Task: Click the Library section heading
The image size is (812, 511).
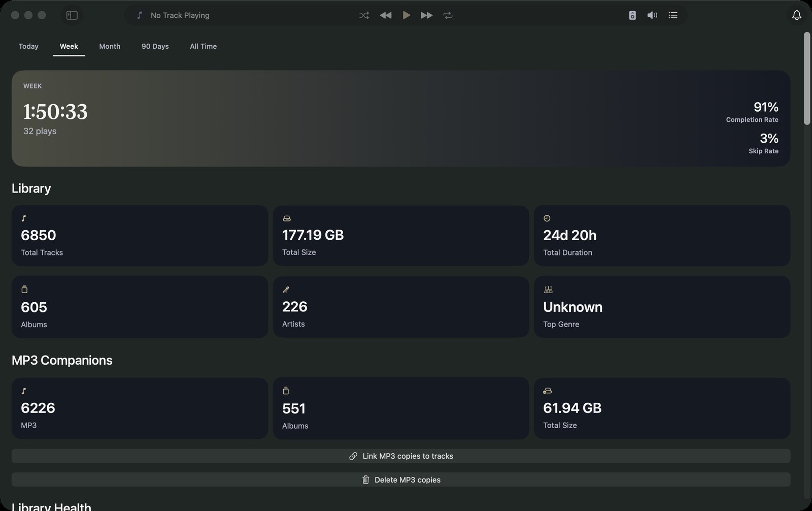Action: click(x=31, y=188)
